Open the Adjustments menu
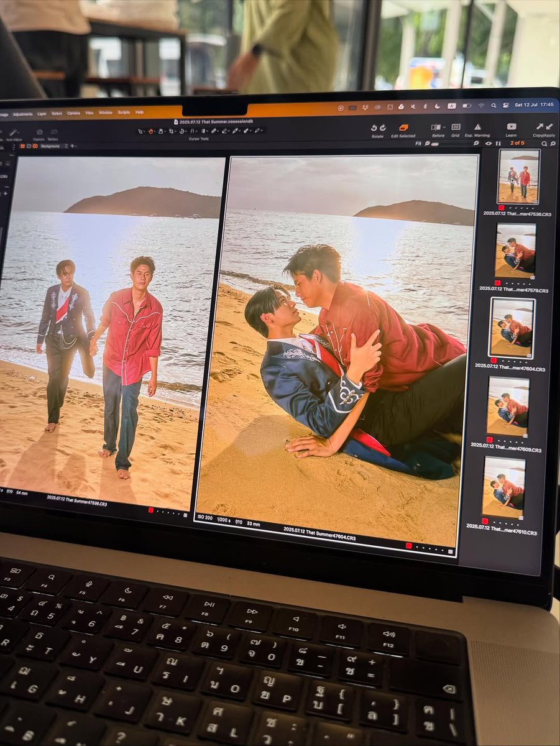 click(23, 114)
